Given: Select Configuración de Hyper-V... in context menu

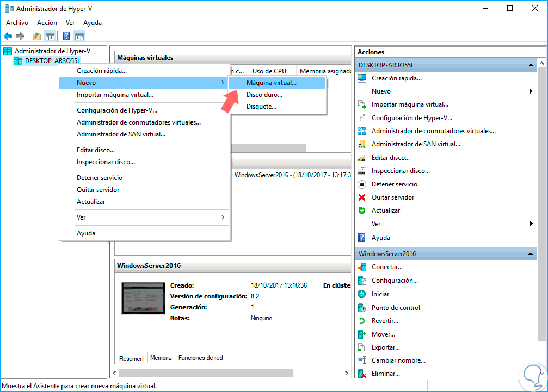Looking at the screenshot, I should [145, 110].
